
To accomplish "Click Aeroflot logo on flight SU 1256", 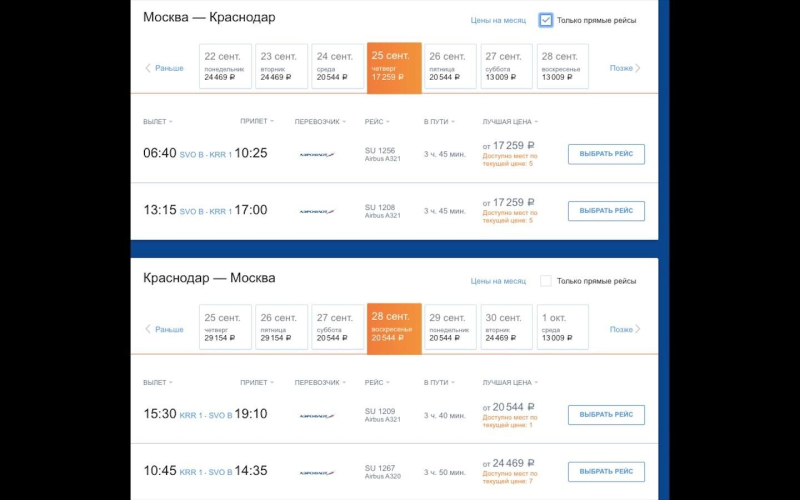I will pyautogui.click(x=317, y=154).
